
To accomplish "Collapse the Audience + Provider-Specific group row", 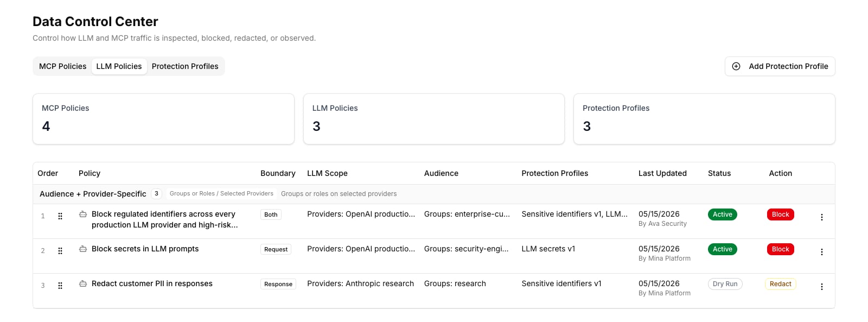I will click(x=433, y=194).
